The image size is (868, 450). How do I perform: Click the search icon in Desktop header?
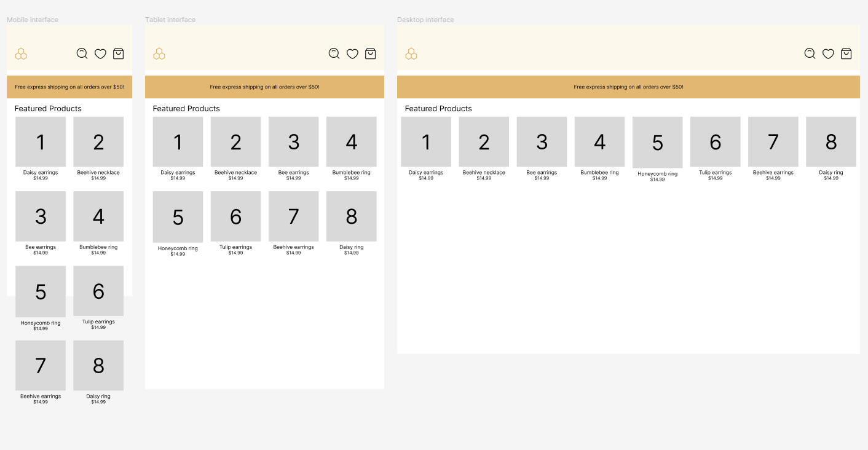click(x=810, y=53)
